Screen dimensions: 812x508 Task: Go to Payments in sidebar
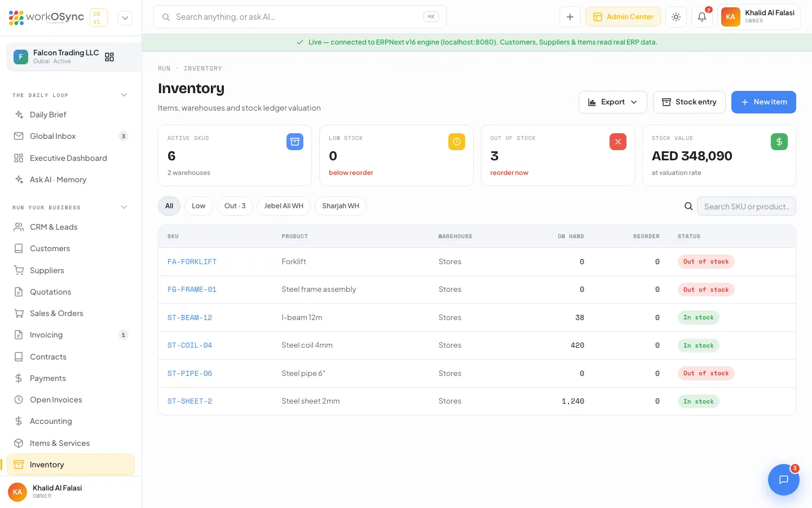coord(70,378)
